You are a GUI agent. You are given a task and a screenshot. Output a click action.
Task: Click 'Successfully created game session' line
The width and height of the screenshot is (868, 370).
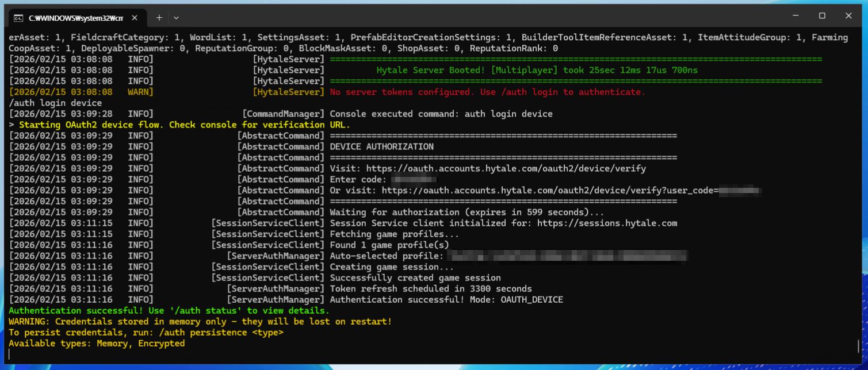tap(415, 278)
